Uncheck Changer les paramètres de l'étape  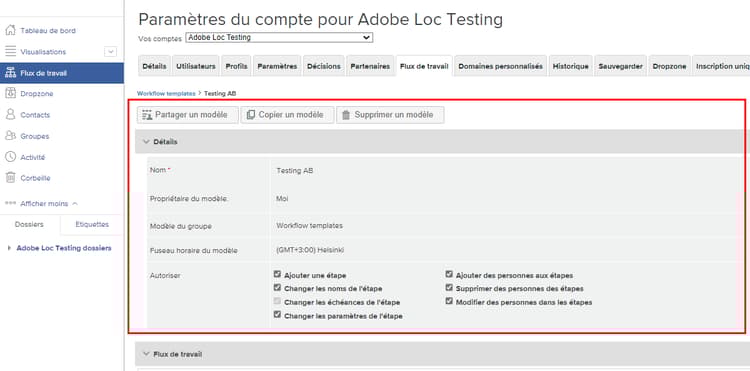(x=277, y=315)
